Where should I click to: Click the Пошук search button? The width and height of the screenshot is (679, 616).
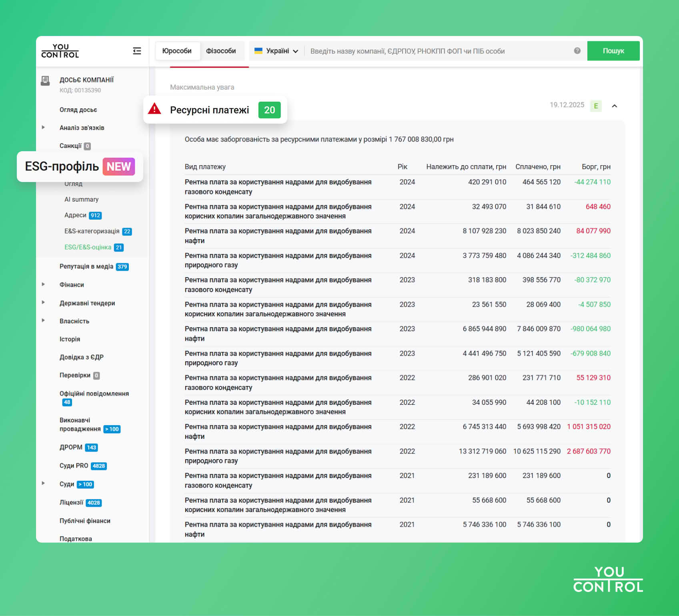point(613,51)
